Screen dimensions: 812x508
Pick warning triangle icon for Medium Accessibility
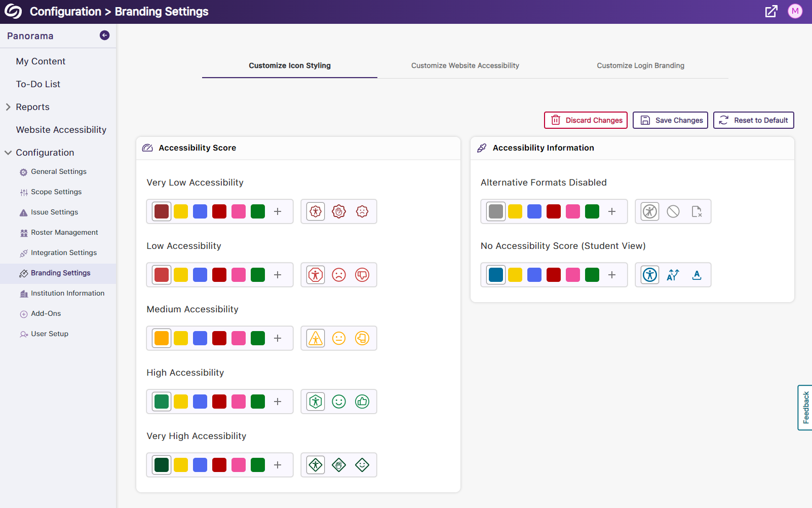pyautogui.click(x=316, y=338)
